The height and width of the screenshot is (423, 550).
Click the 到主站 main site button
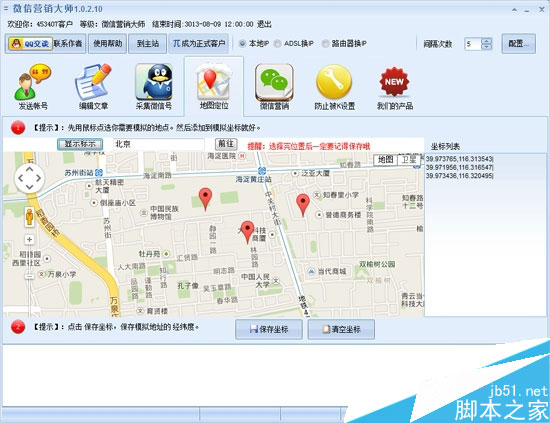pyautogui.click(x=148, y=43)
